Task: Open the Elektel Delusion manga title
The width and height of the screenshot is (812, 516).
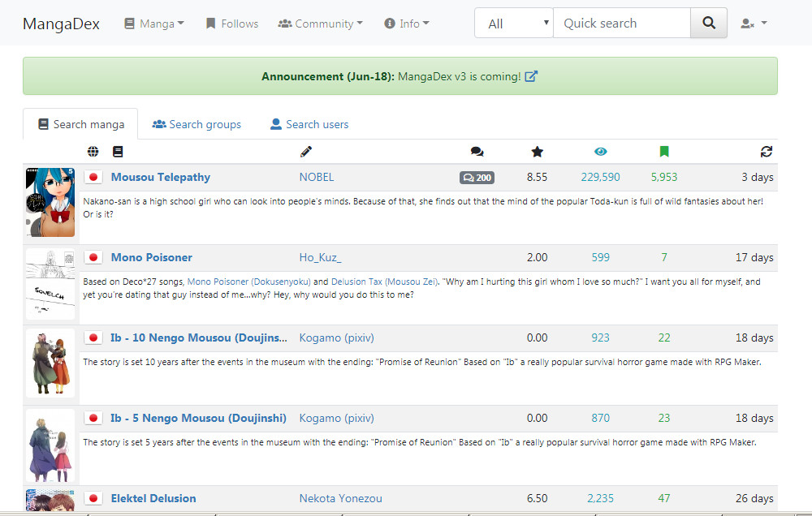Action: pos(153,498)
